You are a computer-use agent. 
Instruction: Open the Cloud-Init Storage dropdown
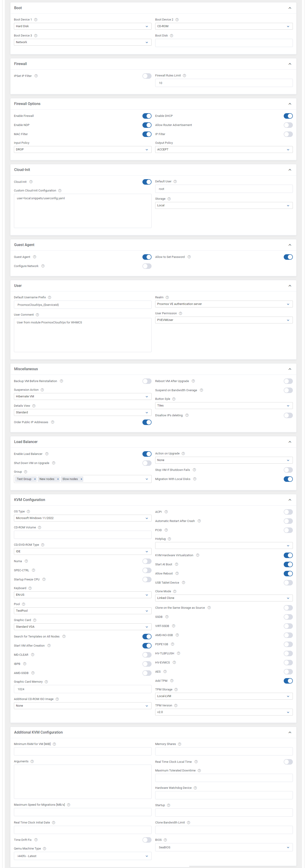(x=224, y=205)
